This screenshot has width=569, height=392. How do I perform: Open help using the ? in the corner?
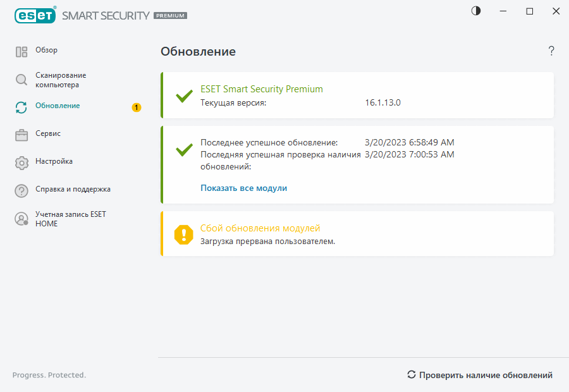[x=551, y=51]
